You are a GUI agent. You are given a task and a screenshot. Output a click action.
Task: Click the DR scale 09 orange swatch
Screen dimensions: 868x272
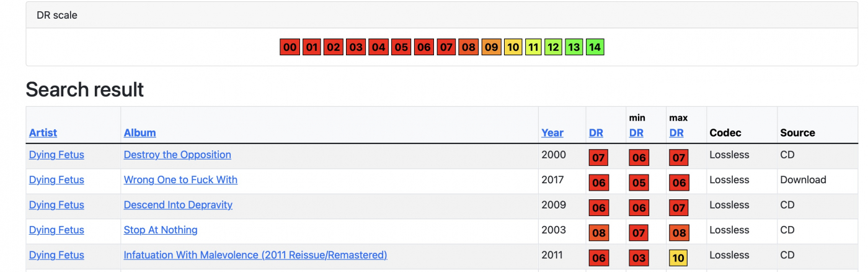(491, 47)
